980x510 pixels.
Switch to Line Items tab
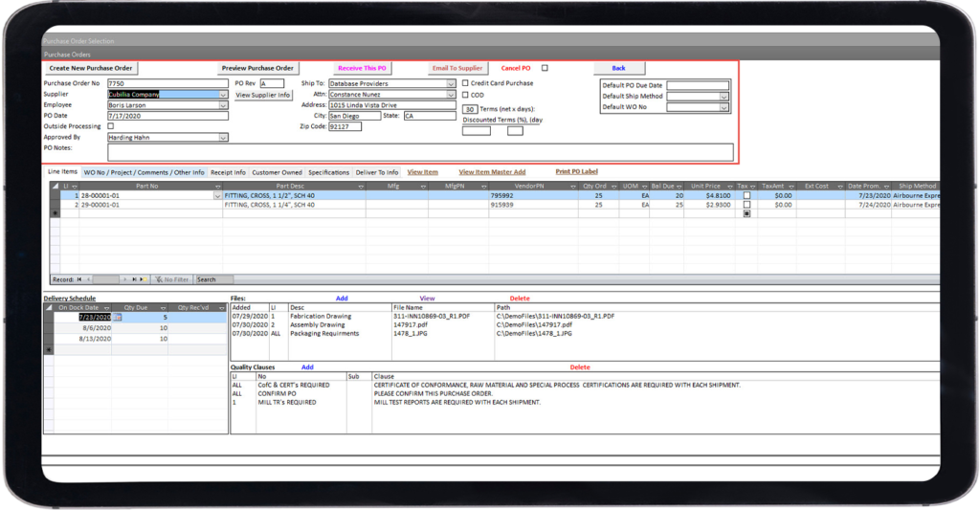62,171
